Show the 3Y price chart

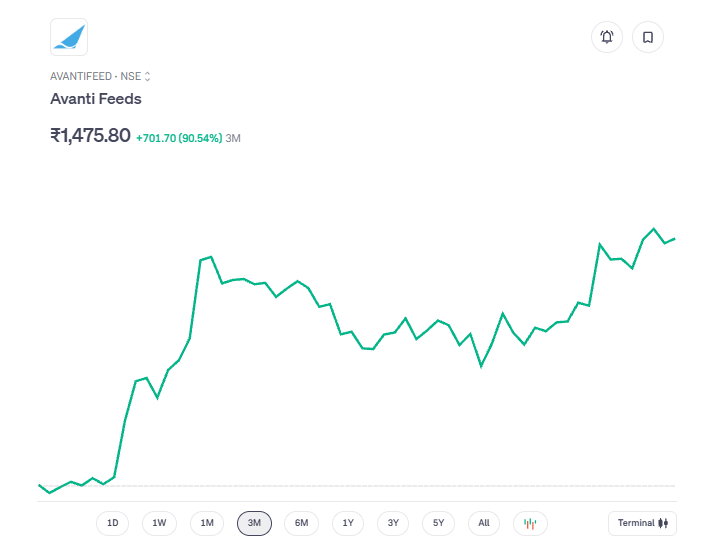[x=393, y=523]
